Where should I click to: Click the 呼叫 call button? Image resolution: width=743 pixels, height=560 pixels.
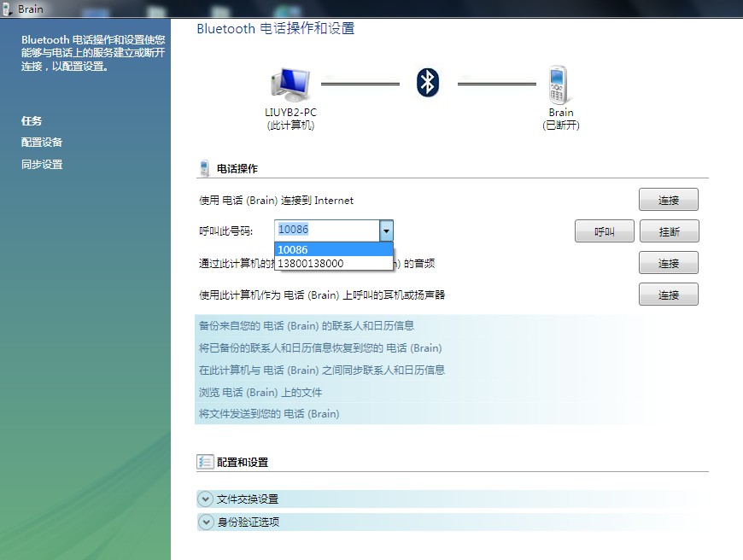(x=604, y=231)
